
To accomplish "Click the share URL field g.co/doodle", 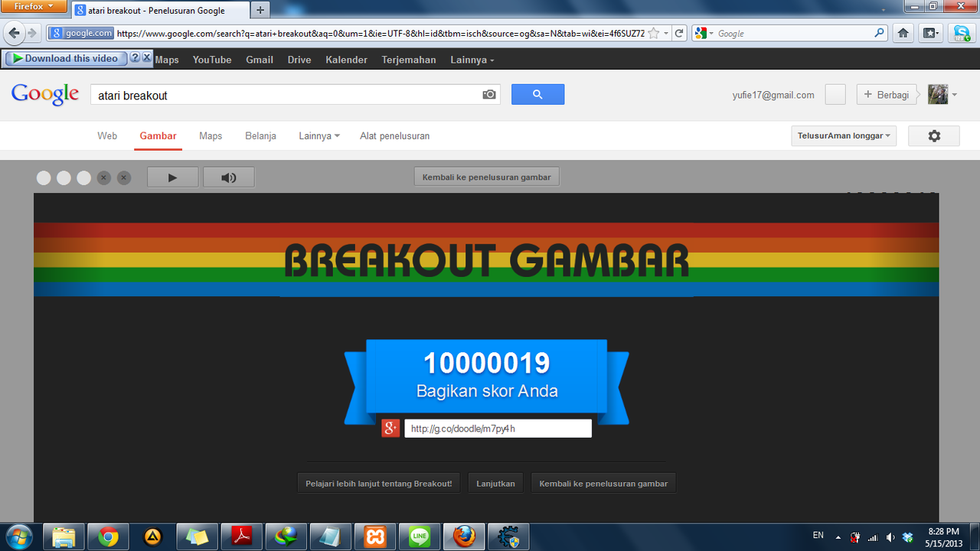I will click(x=498, y=429).
